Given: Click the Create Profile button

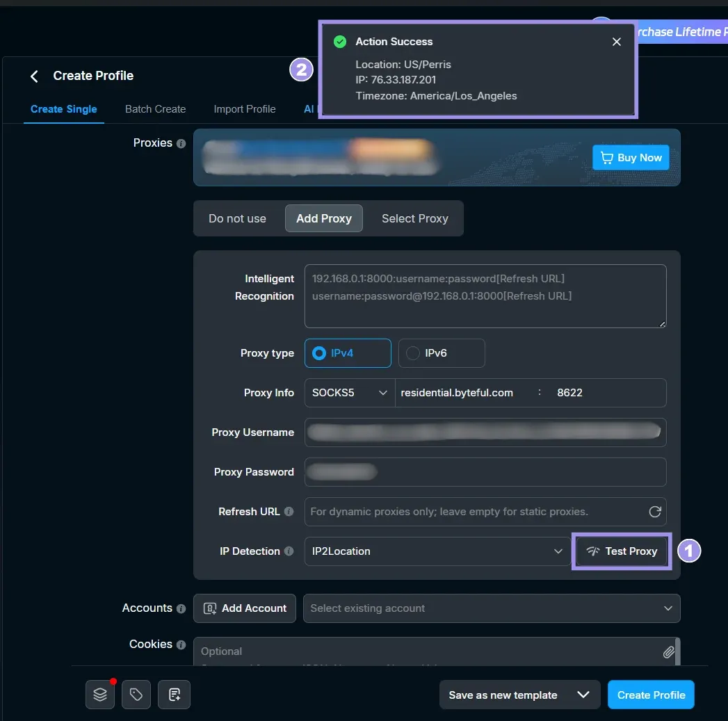Looking at the screenshot, I should [x=651, y=695].
